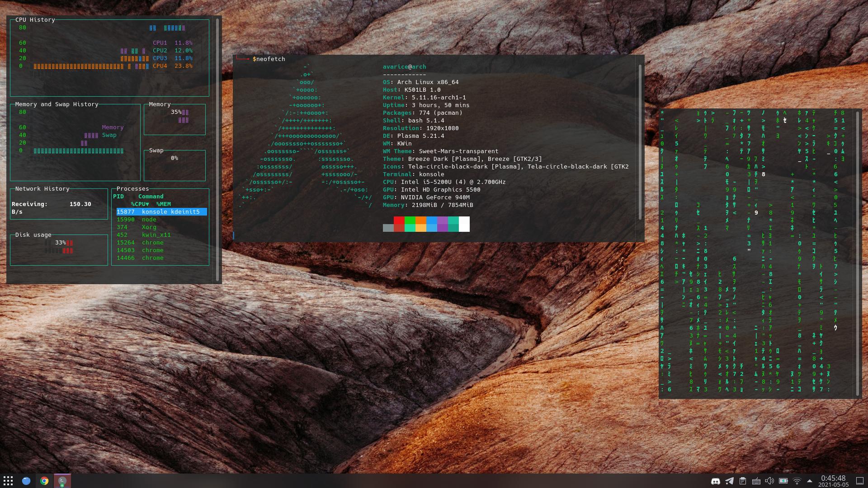Click the Icons: Tela-circle-black-dark line

point(506,167)
